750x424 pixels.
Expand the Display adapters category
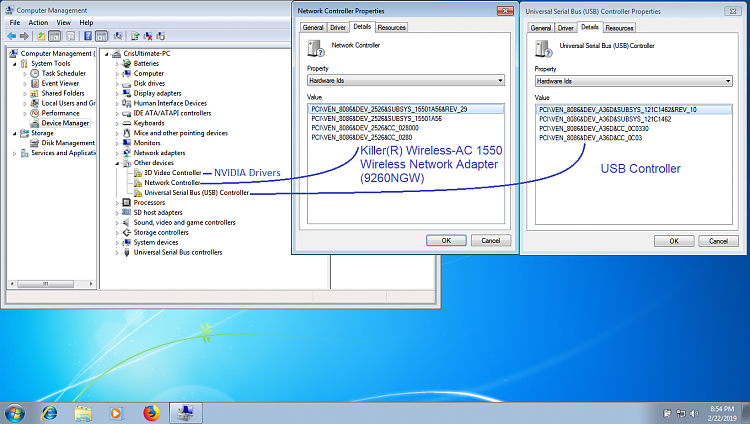click(x=117, y=94)
